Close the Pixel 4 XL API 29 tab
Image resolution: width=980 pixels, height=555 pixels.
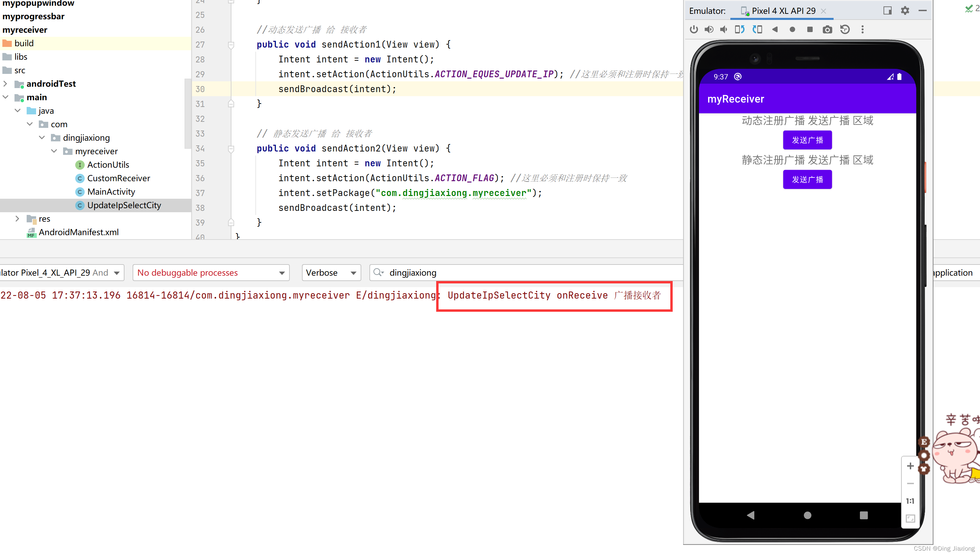(x=823, y=11)
